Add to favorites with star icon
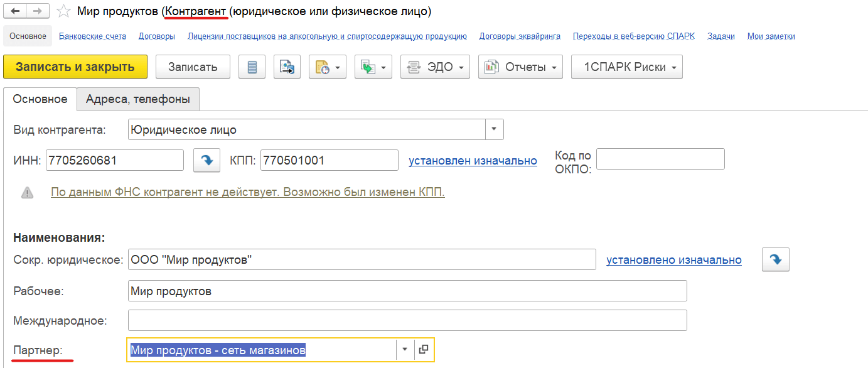 [63, 11]
